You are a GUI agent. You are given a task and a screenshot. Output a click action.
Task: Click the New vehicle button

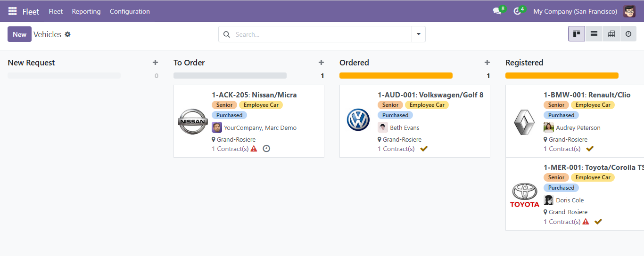19,34
